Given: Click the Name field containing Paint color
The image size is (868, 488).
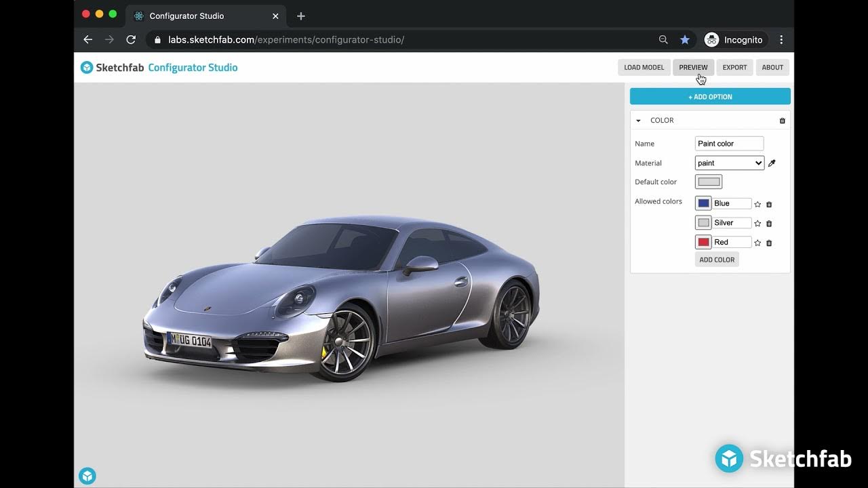Looking at the screenshot, I should coord(729,144).
